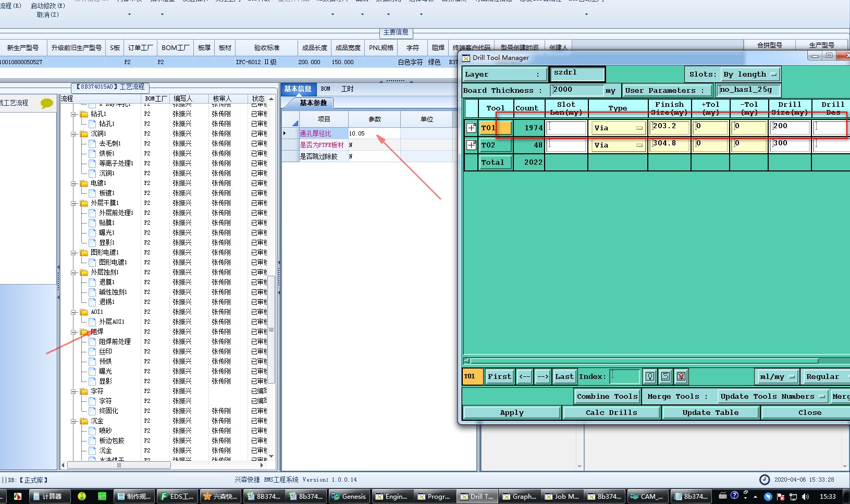
Task: Click the Combine Tools button
Action: (607, 397)
